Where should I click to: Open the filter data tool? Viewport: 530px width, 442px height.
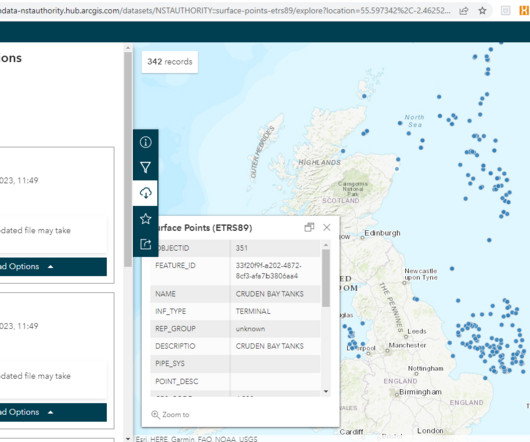[x=146, y=167]
